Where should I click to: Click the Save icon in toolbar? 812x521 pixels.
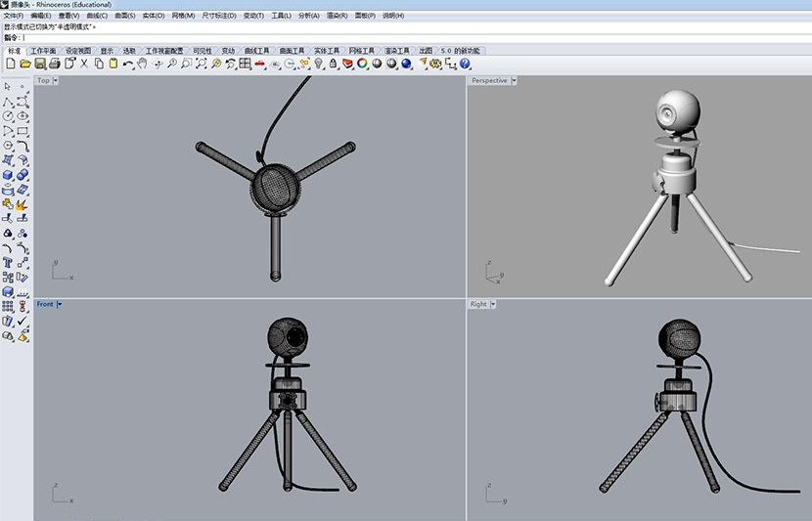pyautogui.click(x=40, y=64)
